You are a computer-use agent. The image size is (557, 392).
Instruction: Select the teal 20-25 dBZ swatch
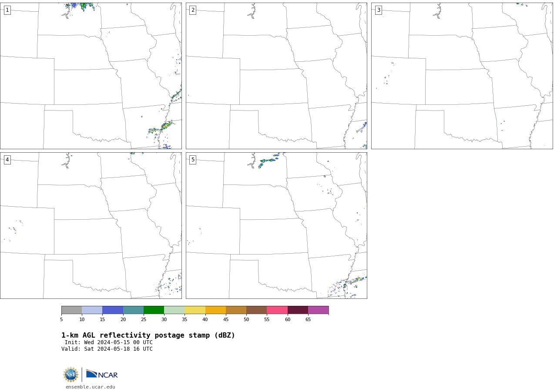tap(133, 310)
